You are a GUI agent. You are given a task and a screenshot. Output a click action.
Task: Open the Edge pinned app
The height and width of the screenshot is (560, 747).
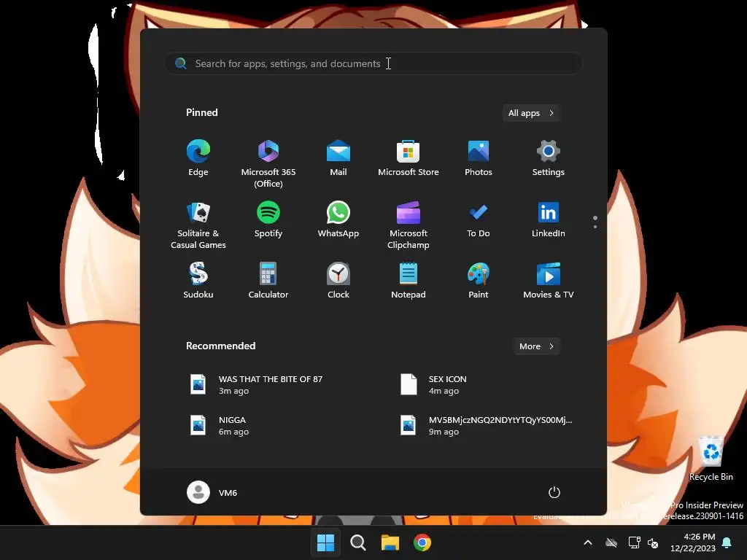coord(198,158)
